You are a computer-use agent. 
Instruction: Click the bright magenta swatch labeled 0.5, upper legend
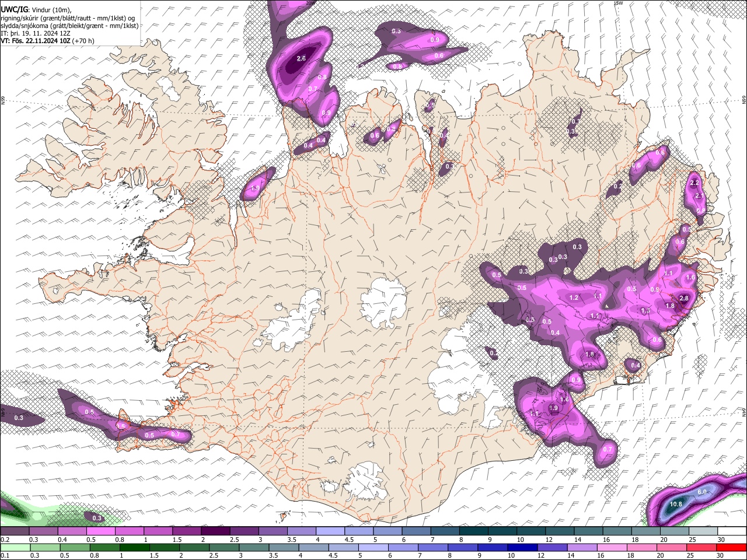(x=101, y=531)
